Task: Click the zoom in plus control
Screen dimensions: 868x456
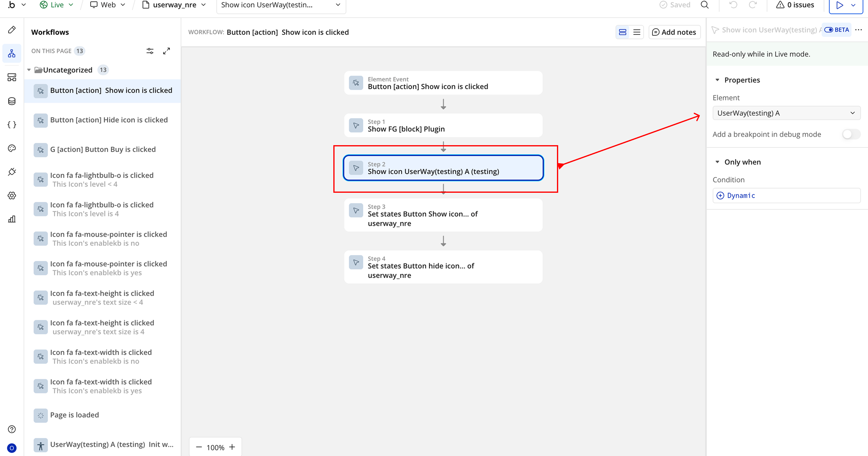Action: click(232, 447)
